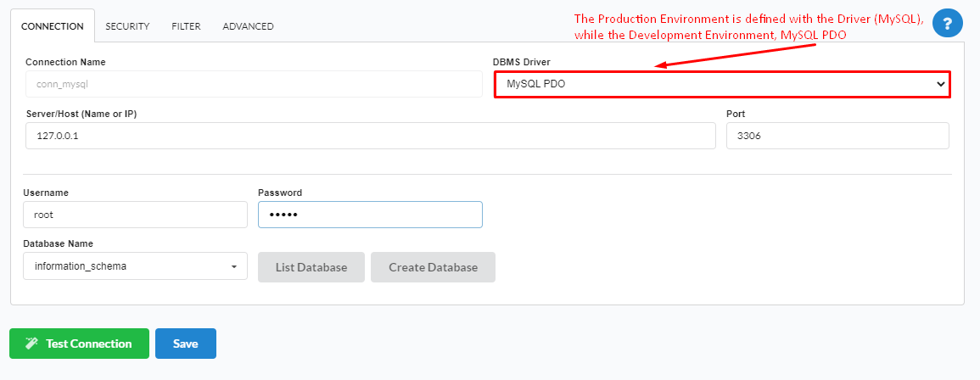Click the Port number field
The image size is (980, 380).
[837, 136]
